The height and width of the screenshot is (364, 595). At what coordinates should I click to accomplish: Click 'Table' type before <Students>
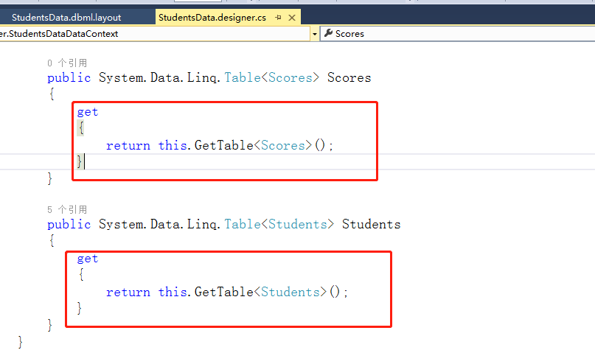click(243, 225)
